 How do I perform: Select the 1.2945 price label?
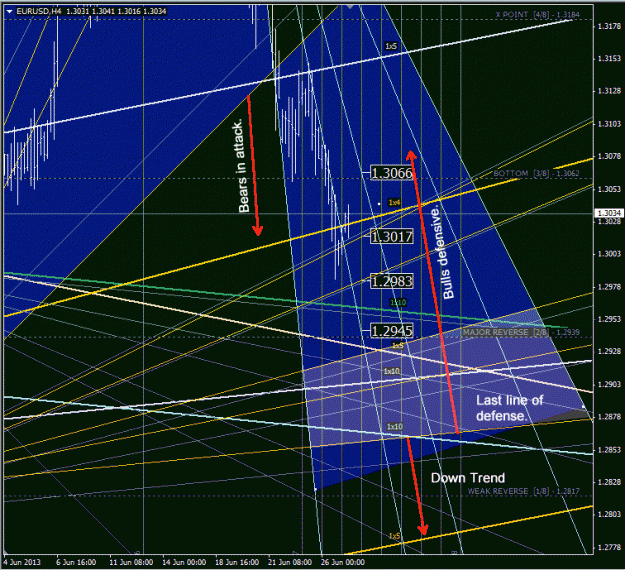coord(392,330)
